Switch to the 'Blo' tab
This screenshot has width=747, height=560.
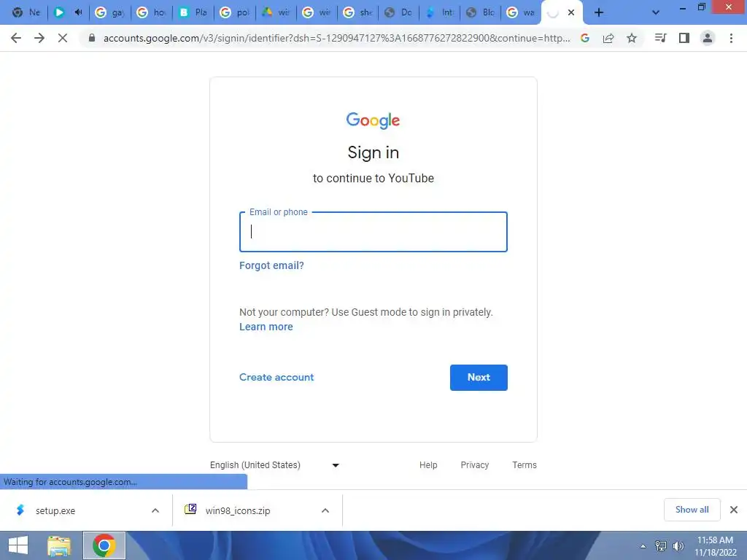pos(480,12)
